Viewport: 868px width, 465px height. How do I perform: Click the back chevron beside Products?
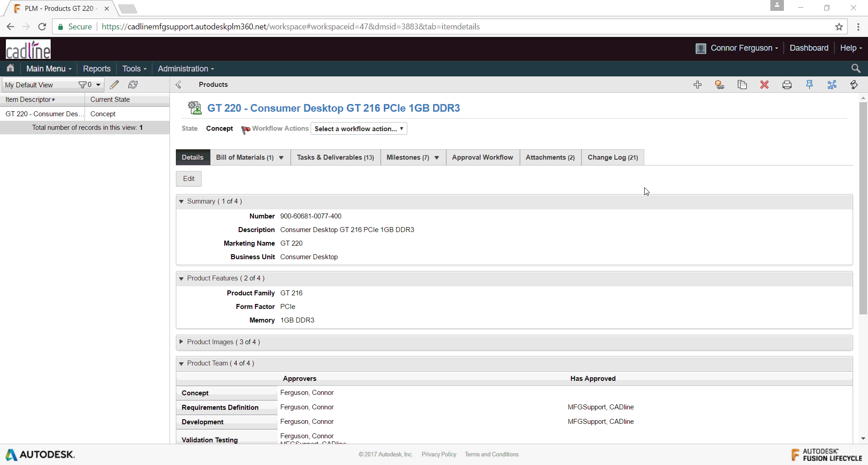click(x=179, y=85)
